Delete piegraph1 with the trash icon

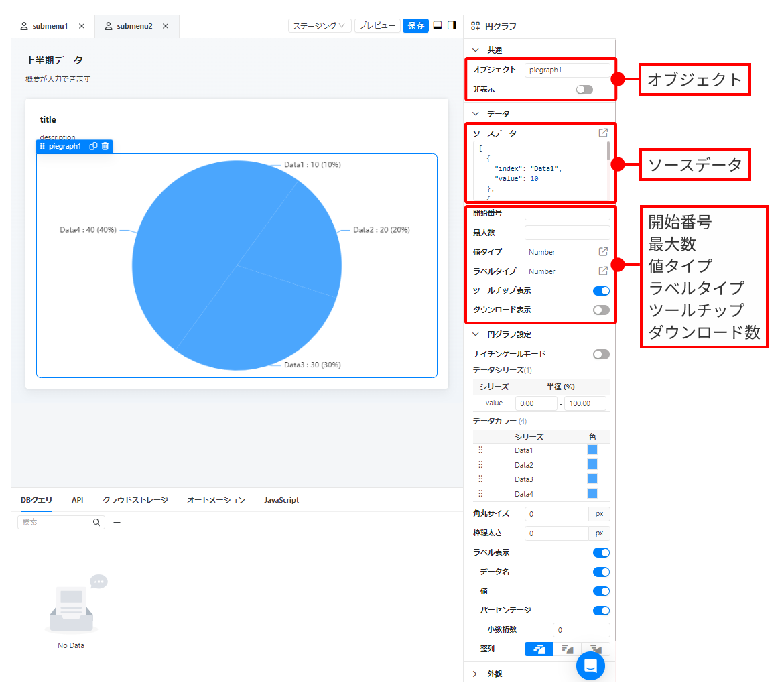105,146
